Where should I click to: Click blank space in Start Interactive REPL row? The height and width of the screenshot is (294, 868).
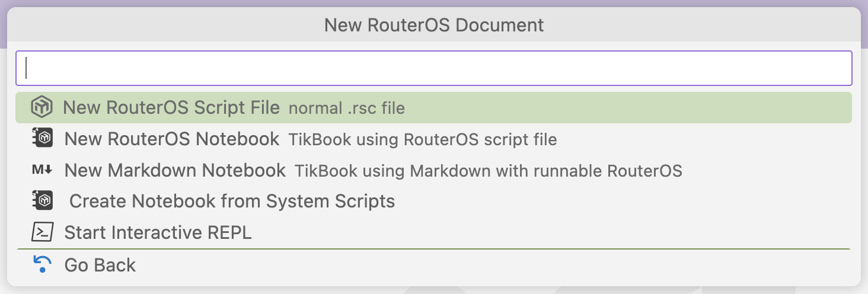click(534, 232)
